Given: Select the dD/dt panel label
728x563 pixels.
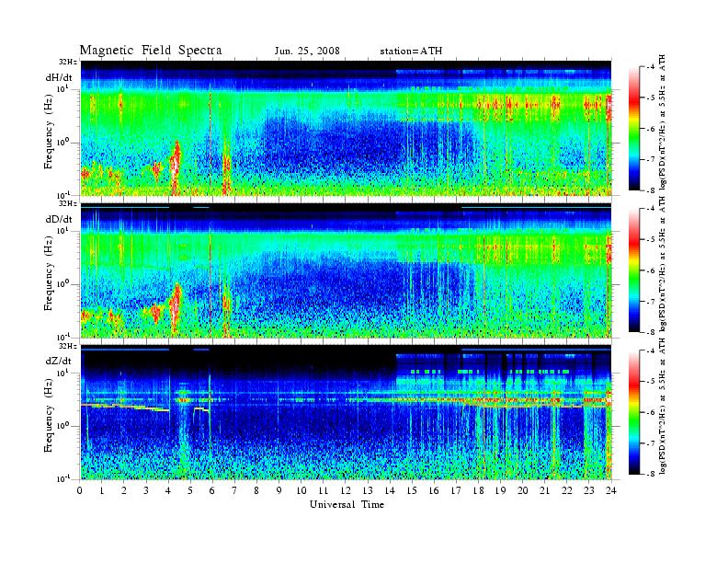Looking at the screenshot, I should click(59, 219).
